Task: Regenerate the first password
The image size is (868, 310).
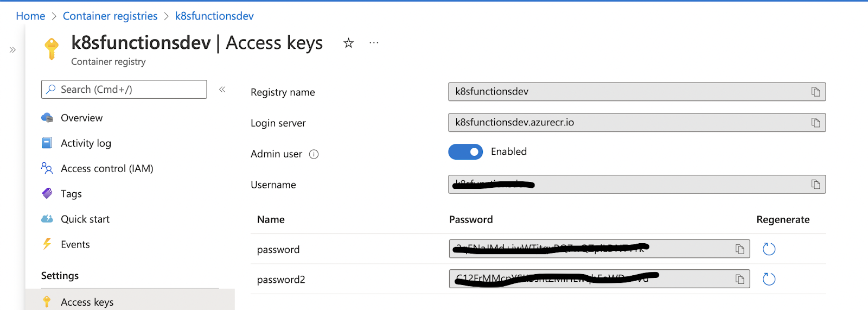Action: click(769, 249)
